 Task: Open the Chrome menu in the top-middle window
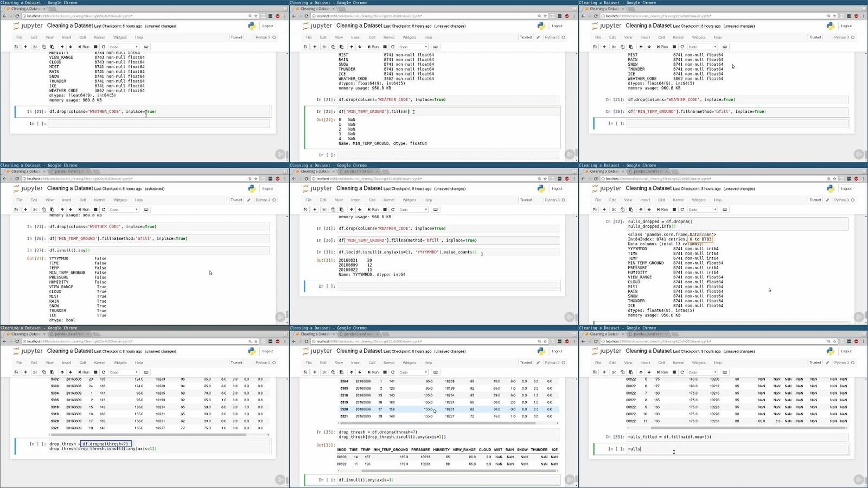tap(574, 16)
